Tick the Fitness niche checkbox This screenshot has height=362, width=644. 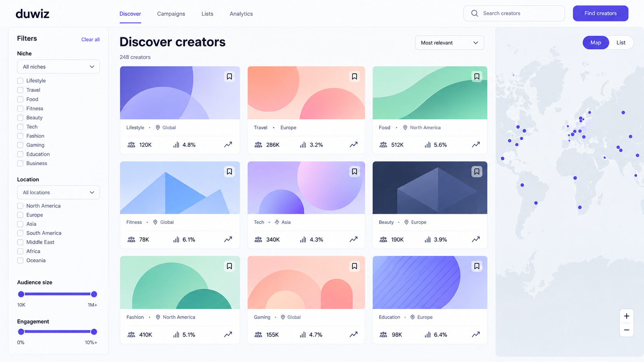(20, 108)
